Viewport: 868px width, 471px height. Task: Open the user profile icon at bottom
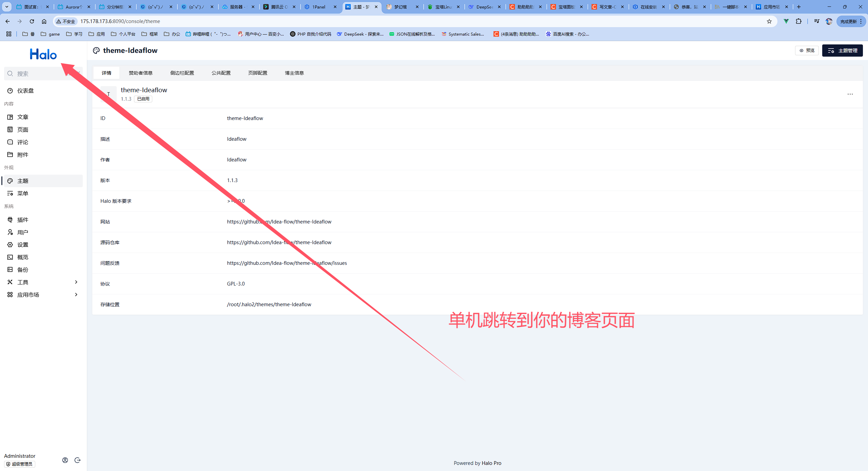pos(65,460)
